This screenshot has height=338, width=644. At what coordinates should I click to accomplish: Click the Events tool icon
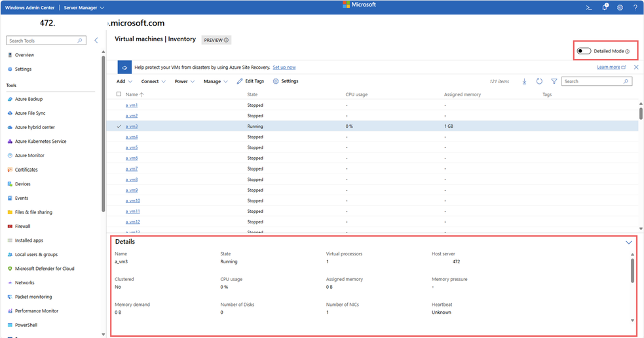click(x=10, y=198)
